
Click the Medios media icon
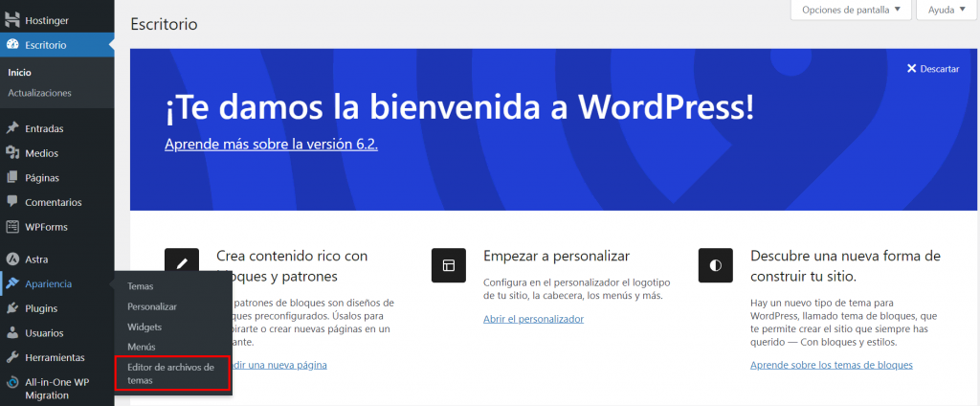(x=12, y=153)
